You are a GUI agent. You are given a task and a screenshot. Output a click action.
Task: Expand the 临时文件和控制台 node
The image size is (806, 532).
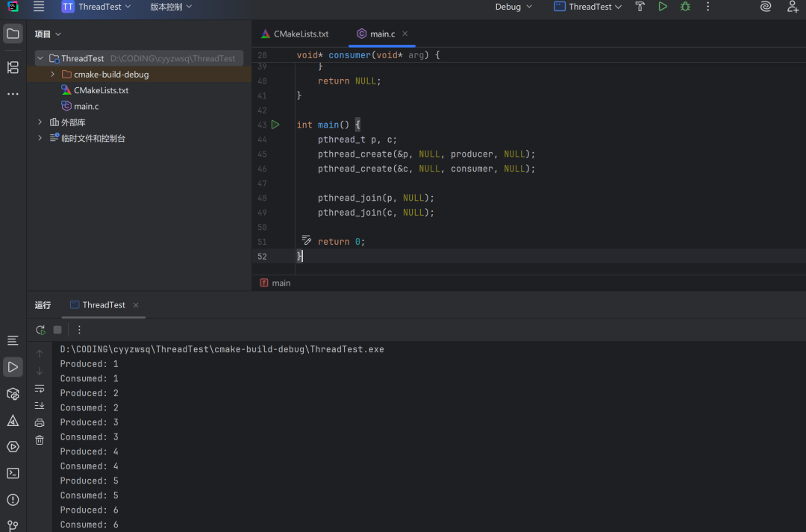(x=40, y=138)
